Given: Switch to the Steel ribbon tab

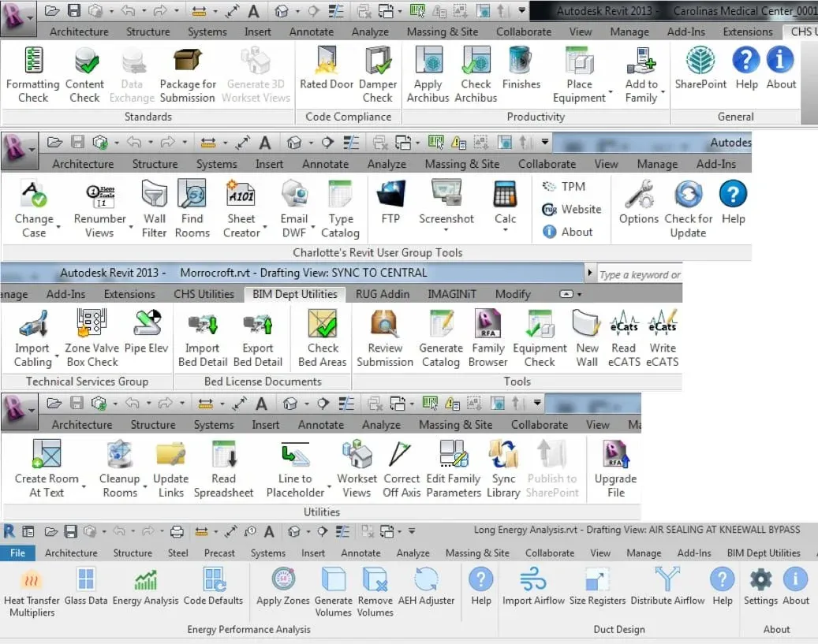Looking at the screenshot, I should click(x=178, y=553).
